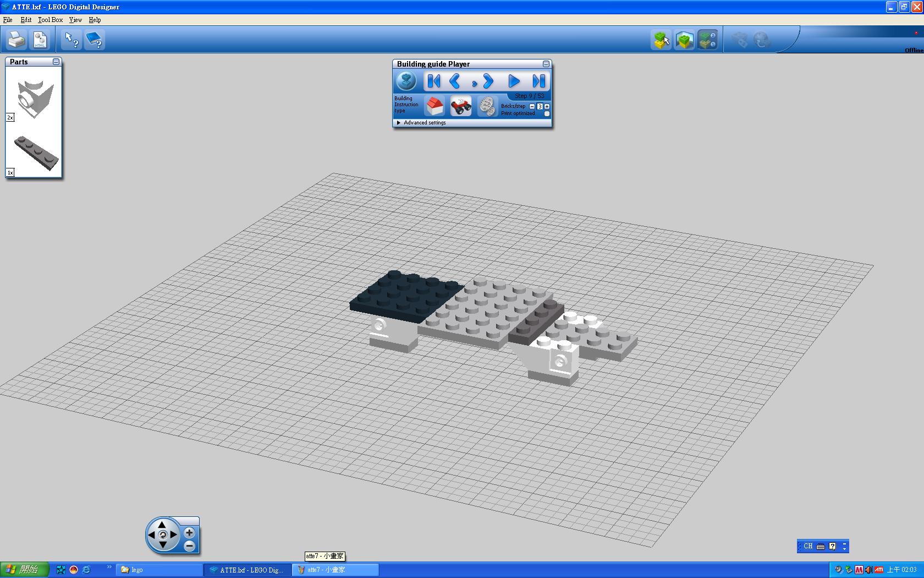924x578 pixels.
Task: Click the grayed brick sharing icon
Action: tap(739, 40)
